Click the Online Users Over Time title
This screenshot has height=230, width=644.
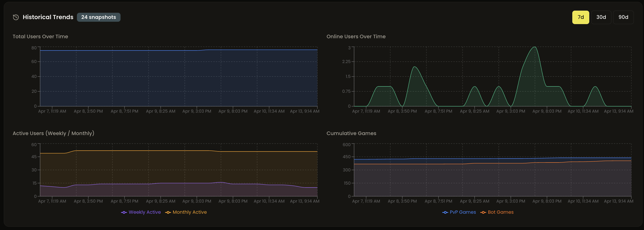coord(356,37)
